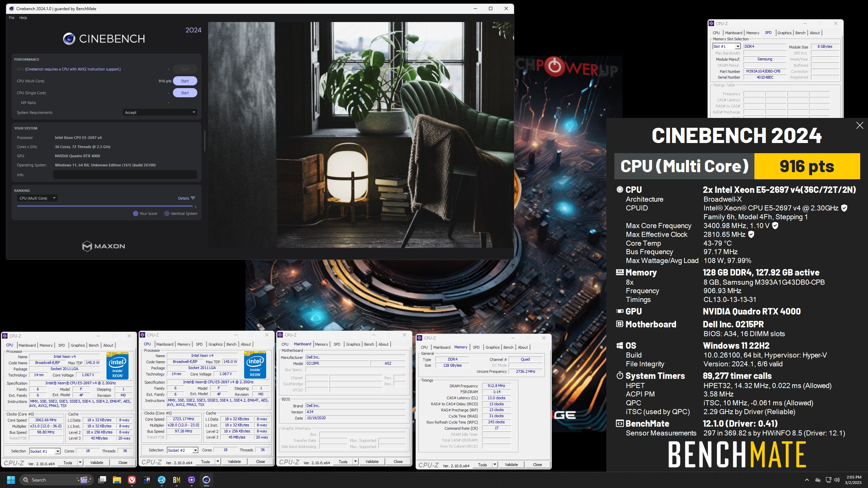The height and width of the screenshot is (488, 868).
Task: Switch to Graphics tab in Socket #2 CPU-Z
Action: pos(216,344)
